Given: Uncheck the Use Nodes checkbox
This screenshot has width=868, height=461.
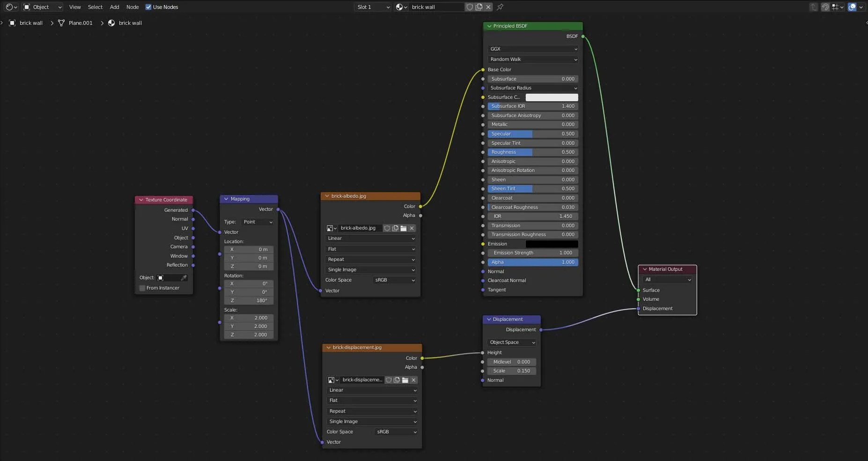Looking at the screenshot, I should tap(148, 7).
